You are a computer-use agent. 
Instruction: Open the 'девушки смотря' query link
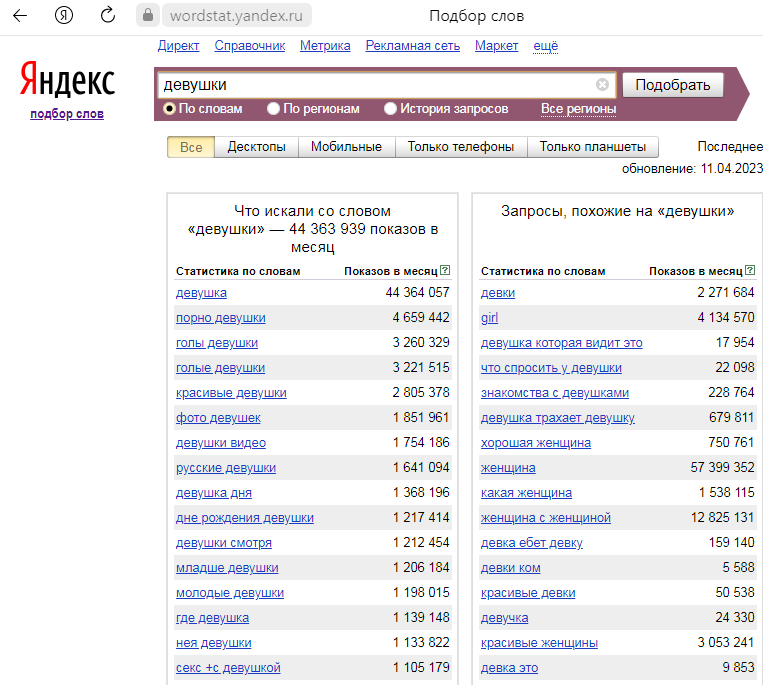coord(224,543)
